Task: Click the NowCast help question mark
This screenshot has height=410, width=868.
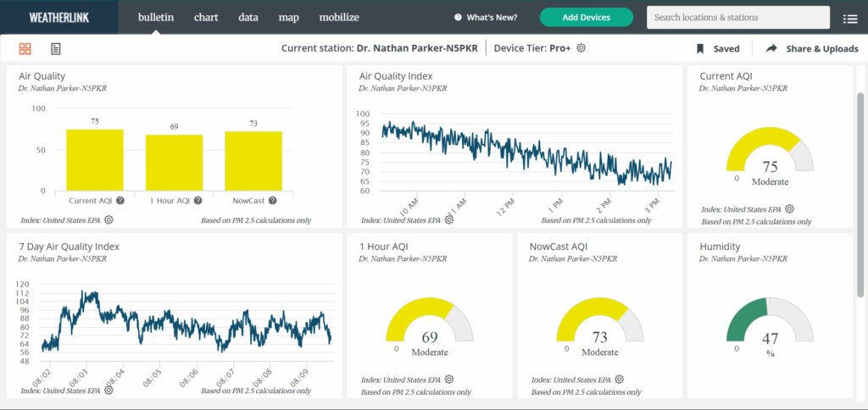Action: coord(273,201)
